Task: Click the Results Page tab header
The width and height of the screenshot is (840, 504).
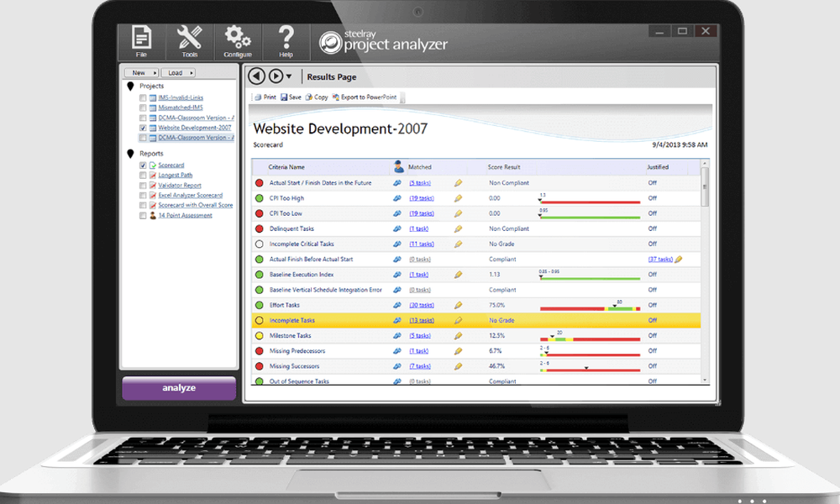Action: (x=332, y=76)
